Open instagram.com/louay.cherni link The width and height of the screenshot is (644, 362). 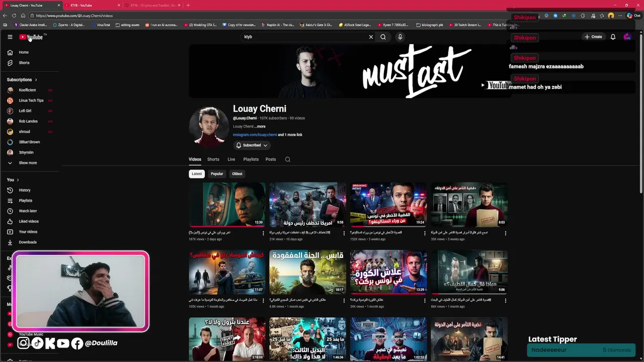pos(255,135)
